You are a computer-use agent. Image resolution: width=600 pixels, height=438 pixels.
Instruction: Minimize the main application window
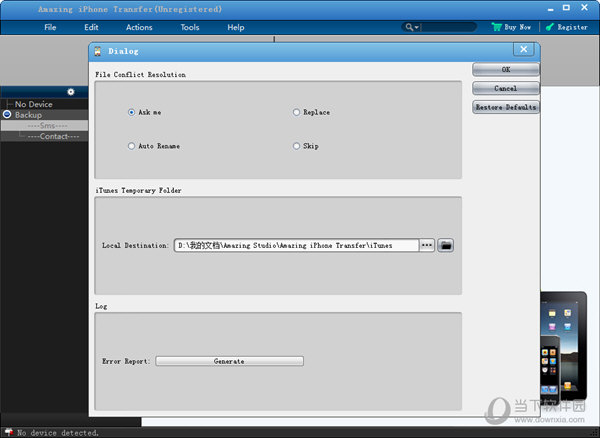coord(550,9)
